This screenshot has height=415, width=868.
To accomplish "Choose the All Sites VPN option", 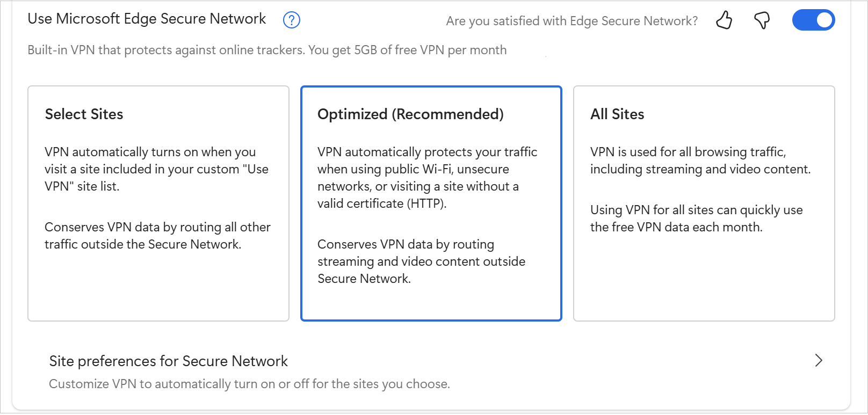I will pyautogui.click(x=704, y=203).
